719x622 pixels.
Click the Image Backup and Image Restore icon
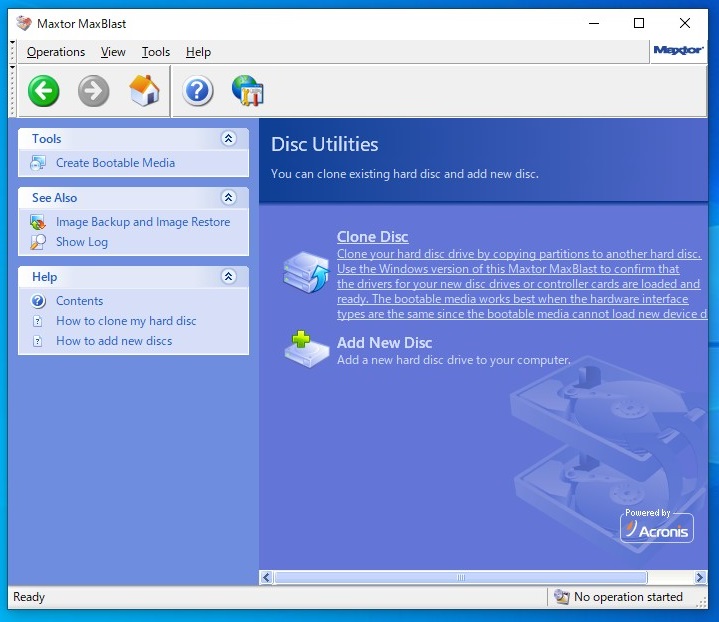pyautogui.click(x=38, y=222)
